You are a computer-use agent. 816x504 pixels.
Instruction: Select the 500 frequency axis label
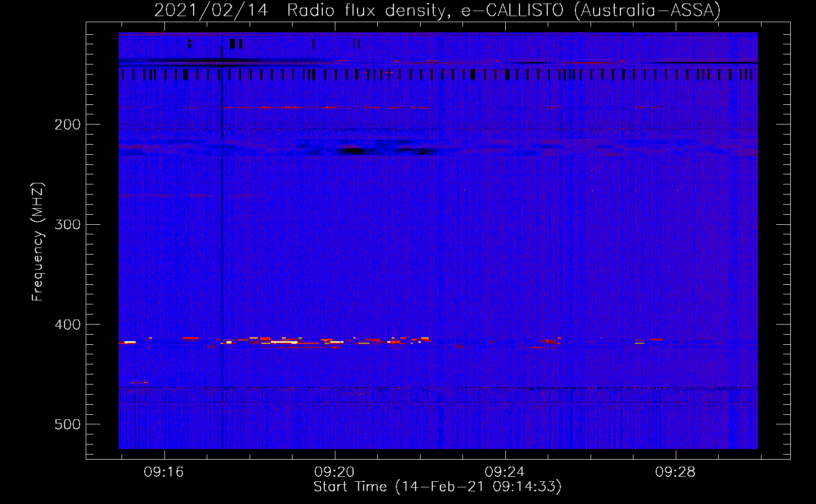coord(68,424)
